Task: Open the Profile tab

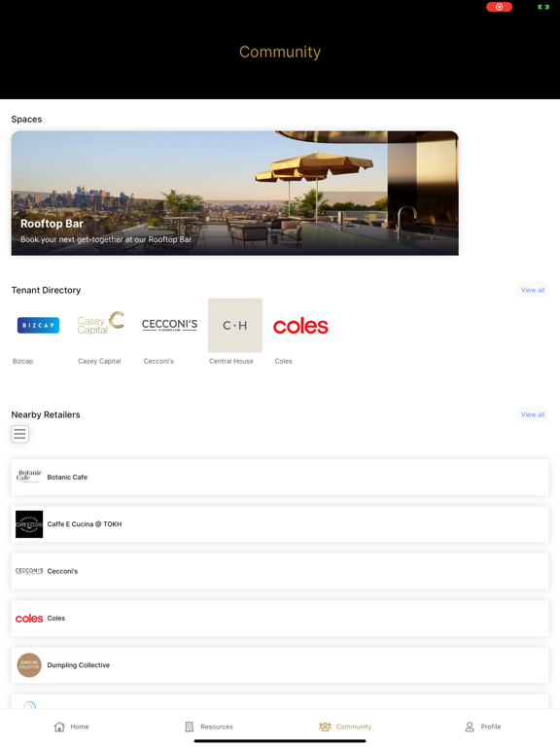Action: [483, 727]
